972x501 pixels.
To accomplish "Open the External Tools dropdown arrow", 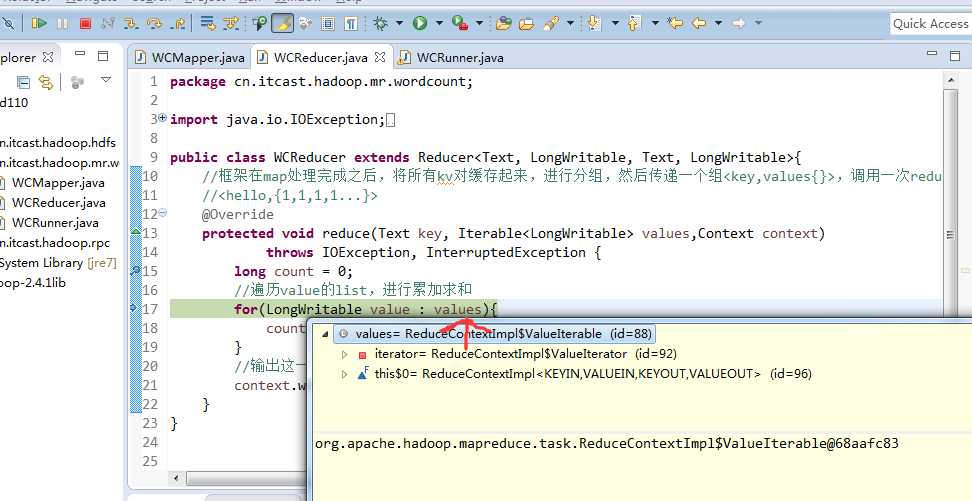I will click(x=479, y=24).
